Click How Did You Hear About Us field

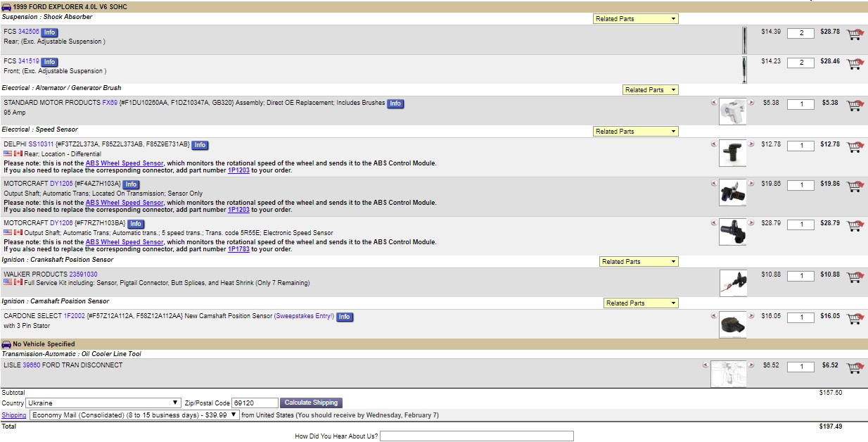(477, 436)
